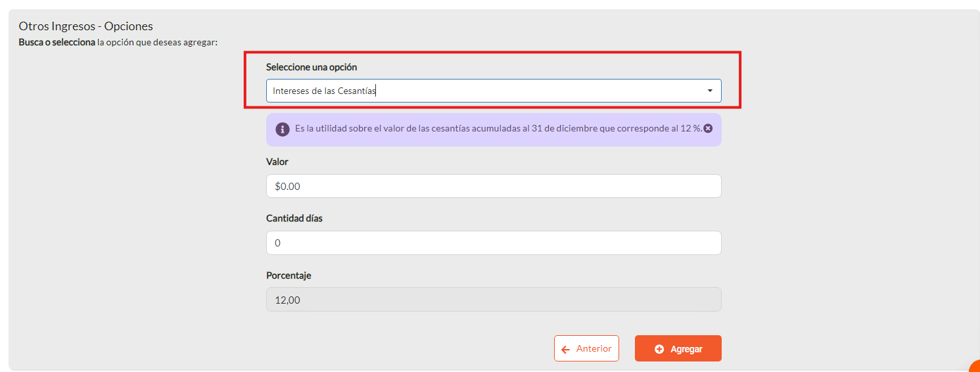The height and width of the screenshot is (372, 980).
Task: Dismiss the purple info banner with x icon
Action: [708, 128]
